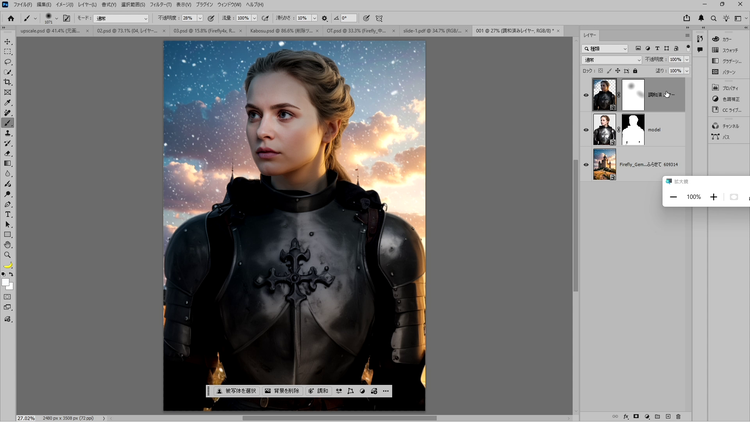This screenshot has height=422, width=750.
Task: Select the Zoom tool in toolbar
Action: pyautogui.click(x=8, y=255)
